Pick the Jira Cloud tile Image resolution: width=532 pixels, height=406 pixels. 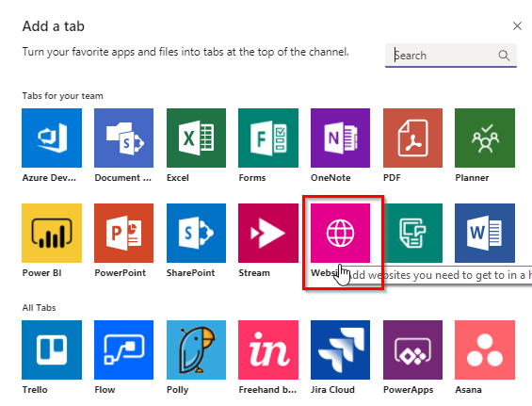340,349
